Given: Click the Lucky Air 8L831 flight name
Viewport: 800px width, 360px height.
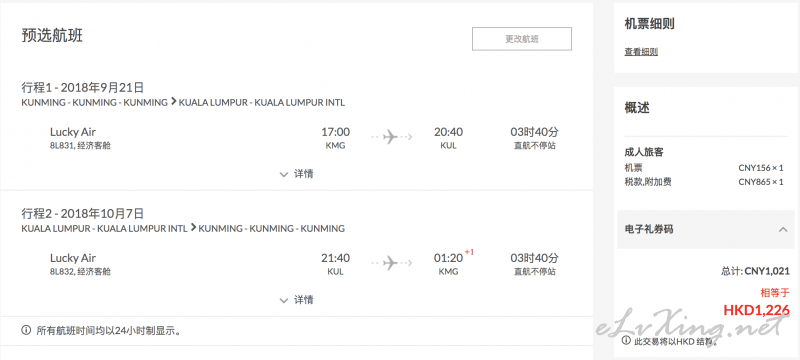Looking at the screenshot, I should [x=73, y=132].
